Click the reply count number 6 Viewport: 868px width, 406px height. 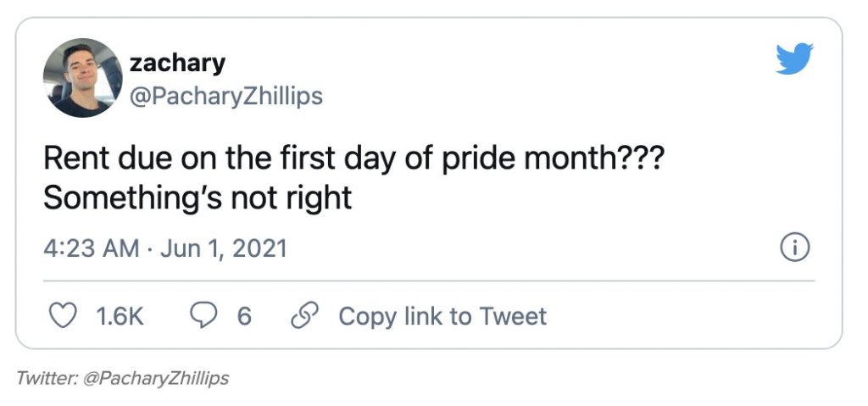click(244, 316)
